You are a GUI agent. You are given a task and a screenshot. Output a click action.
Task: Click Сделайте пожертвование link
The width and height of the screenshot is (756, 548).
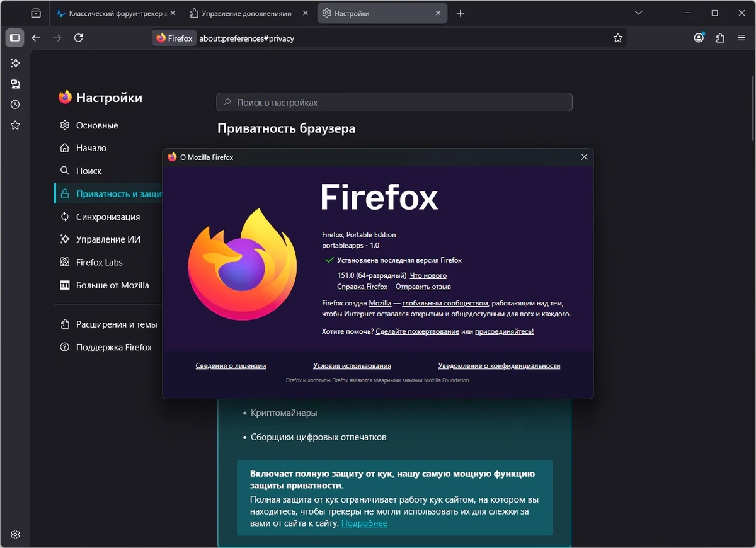(x=417, y=331)
